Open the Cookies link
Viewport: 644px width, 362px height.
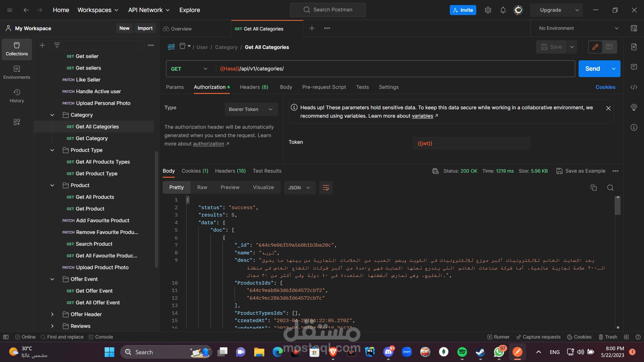605,87
